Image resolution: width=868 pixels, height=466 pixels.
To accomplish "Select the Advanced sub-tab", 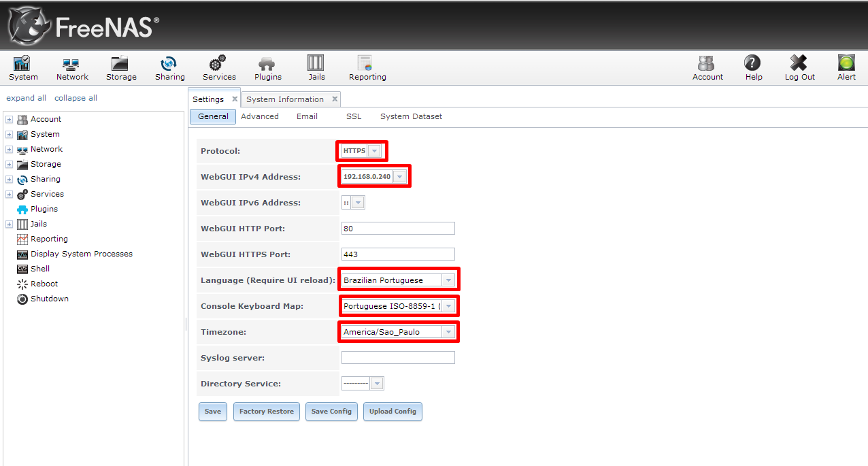I will [260, 117].
